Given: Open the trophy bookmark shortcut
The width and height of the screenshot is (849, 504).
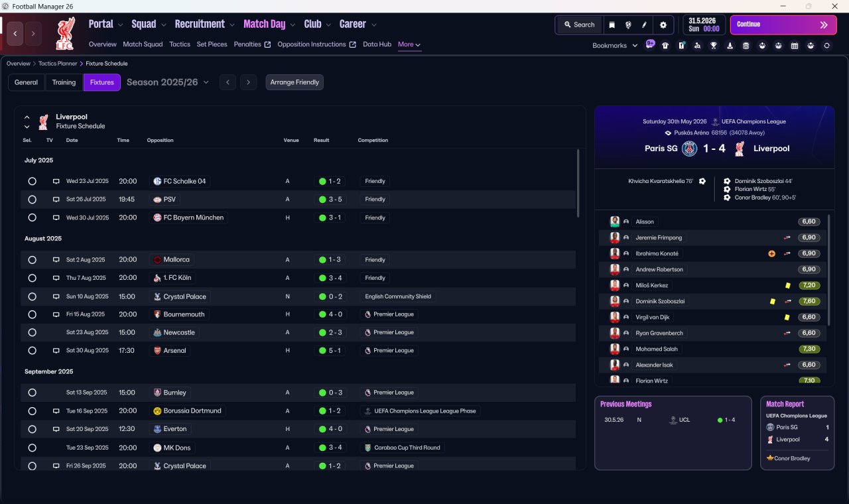Looking at the screenshot, I should click(714, 46).
